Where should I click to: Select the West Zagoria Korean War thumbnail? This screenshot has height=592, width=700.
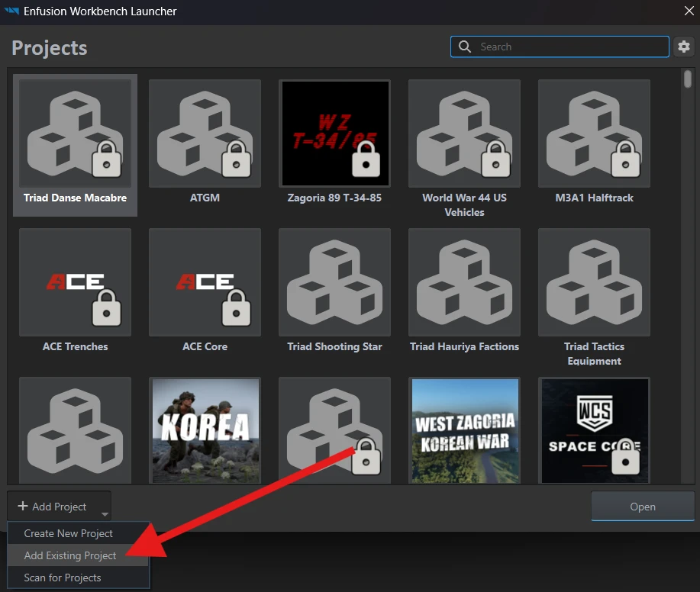(464, 430)
